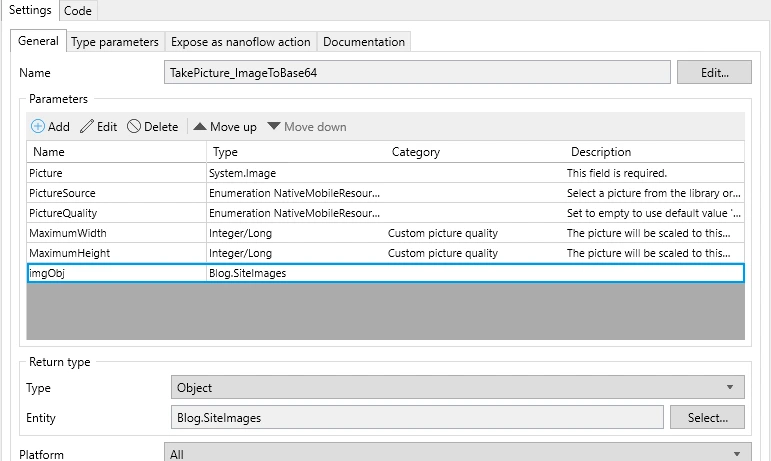This screenshot has height=461, width=771.
Task: Click the Edit pencil icon in toolbar
Action: coord(87,127)
